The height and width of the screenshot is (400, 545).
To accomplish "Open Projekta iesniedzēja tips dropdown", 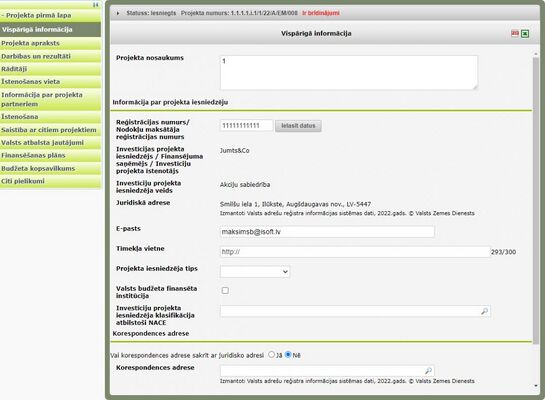I will [255, 272].
